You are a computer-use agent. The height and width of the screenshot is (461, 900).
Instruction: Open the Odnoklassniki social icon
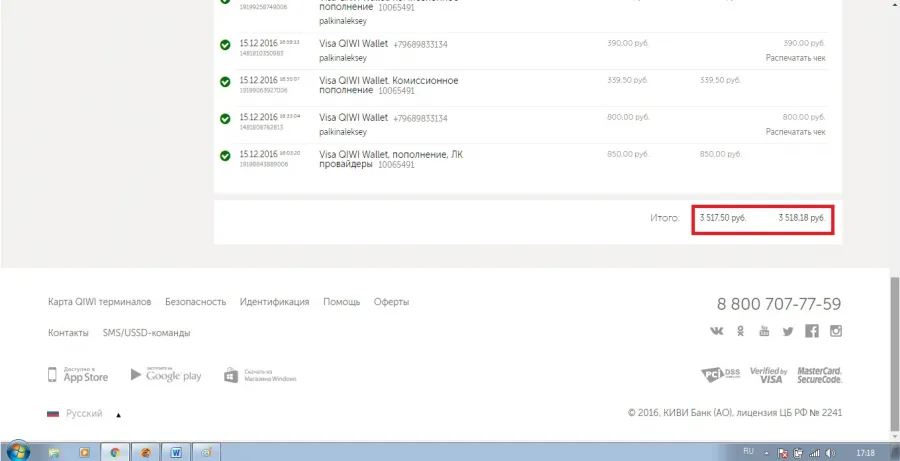click(x=740, y=331)
